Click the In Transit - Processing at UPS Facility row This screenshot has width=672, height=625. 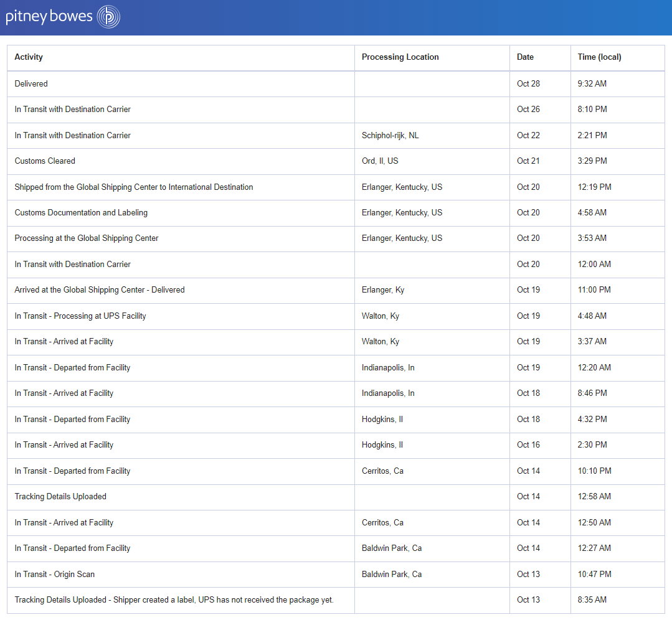(x=80, y=316)
